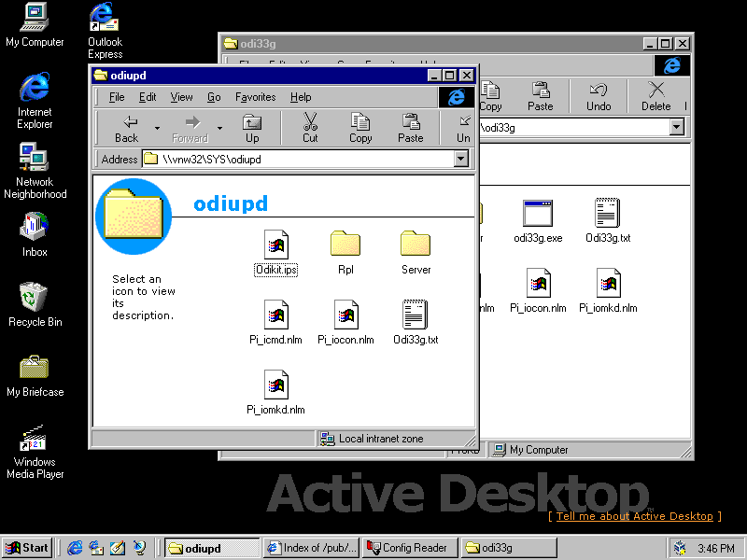The height and width of the screenshot is (560, 747).
Task: Open the File menu in odiupd
Action: [116, 97]
